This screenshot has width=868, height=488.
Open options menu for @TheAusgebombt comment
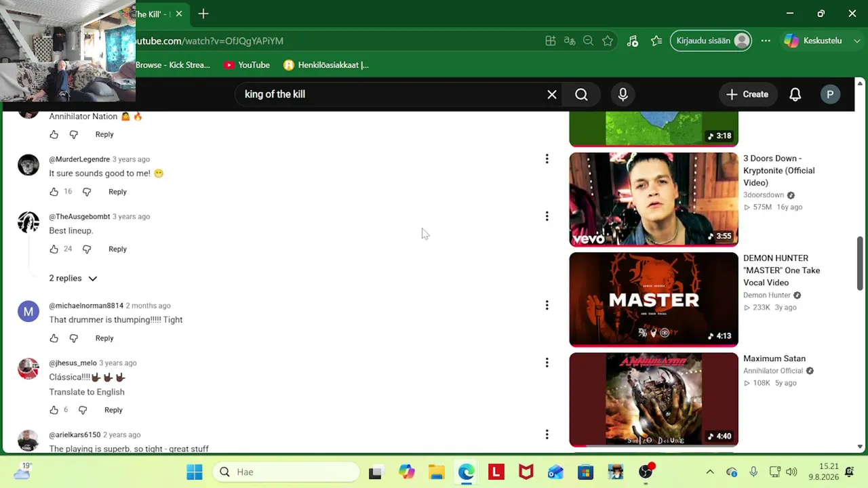click(547, 216)
